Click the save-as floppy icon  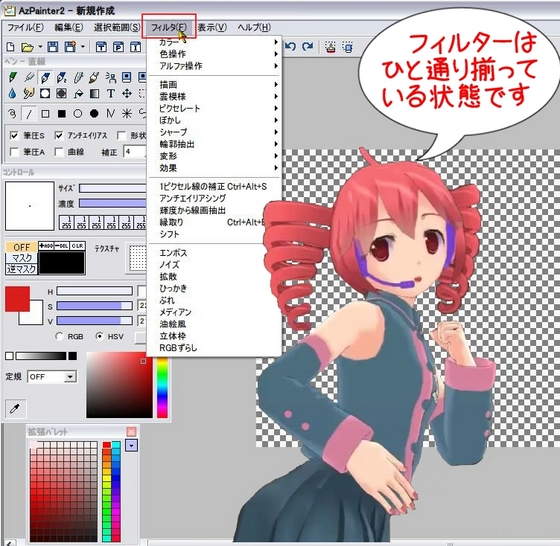[70, 47]
